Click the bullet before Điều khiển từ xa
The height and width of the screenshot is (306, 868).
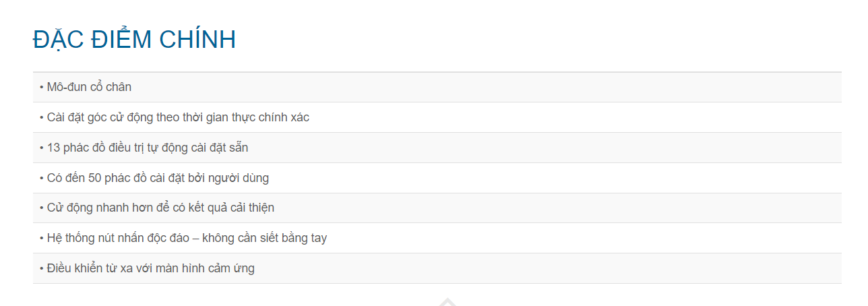pyautogui.click(x=42, y=269)
